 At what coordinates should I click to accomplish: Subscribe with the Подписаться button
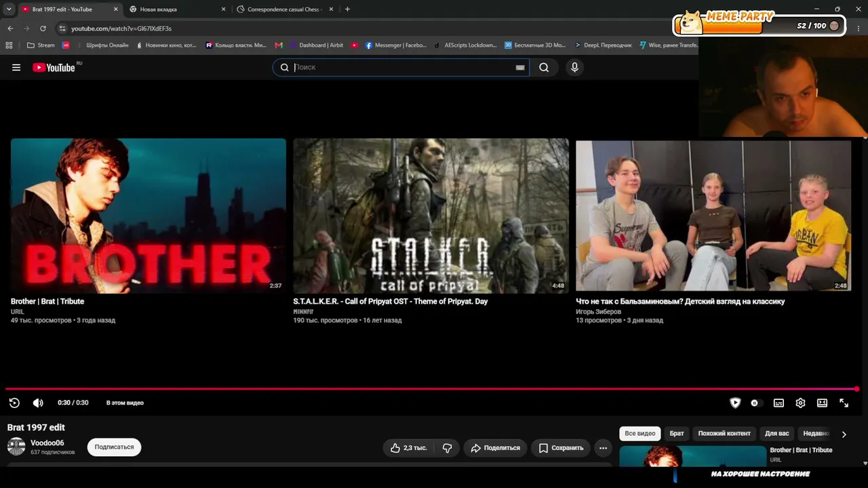pos(114,447)
